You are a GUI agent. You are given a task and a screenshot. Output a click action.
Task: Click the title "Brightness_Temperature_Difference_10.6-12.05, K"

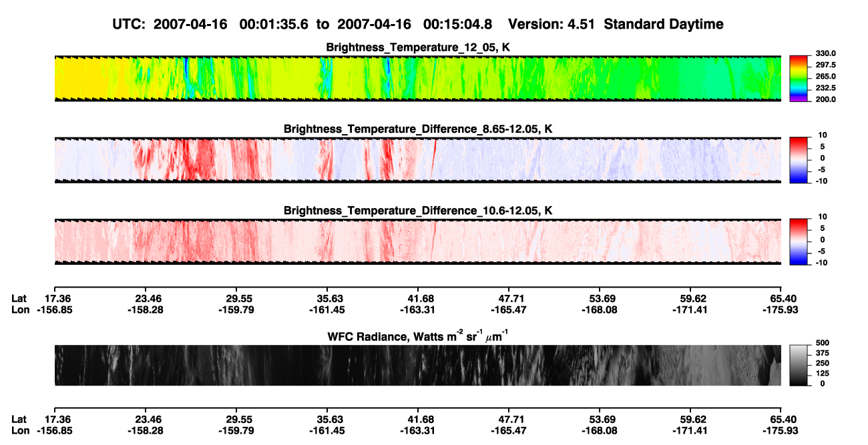(x=418, y=211)
